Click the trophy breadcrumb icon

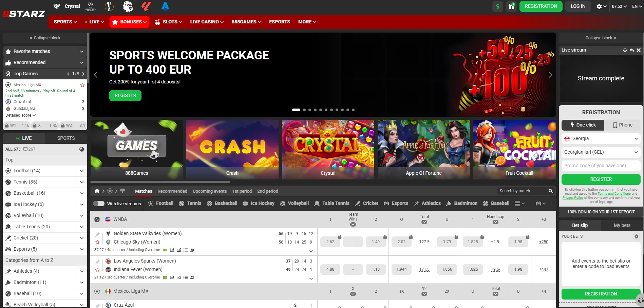coord(122,191)
